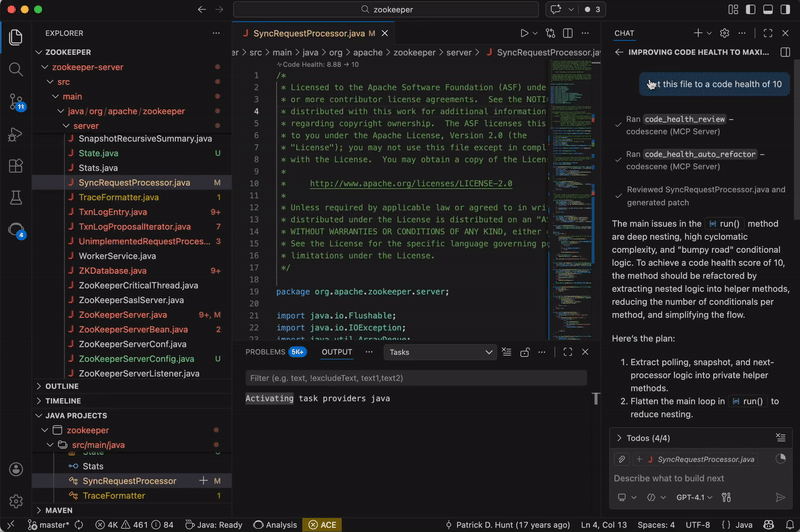800x532 pixels.
Task: Select the CHAT panel tab
Action: coord(624,33)
